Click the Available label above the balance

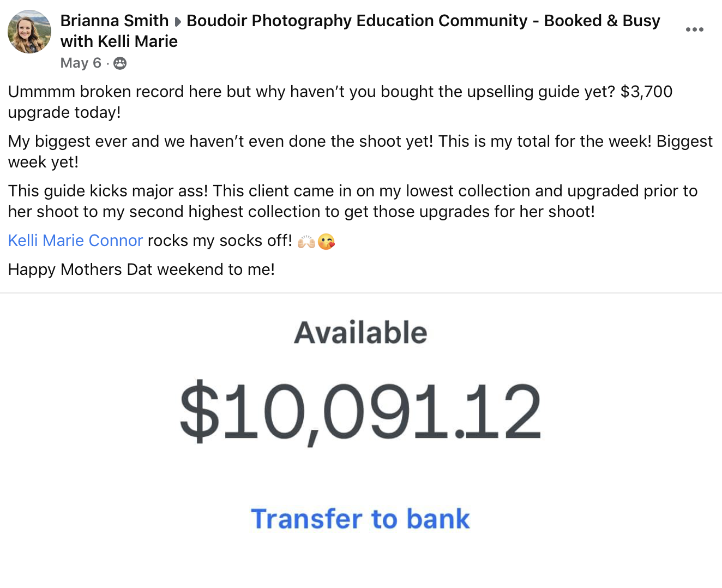[x=360, y=333]
